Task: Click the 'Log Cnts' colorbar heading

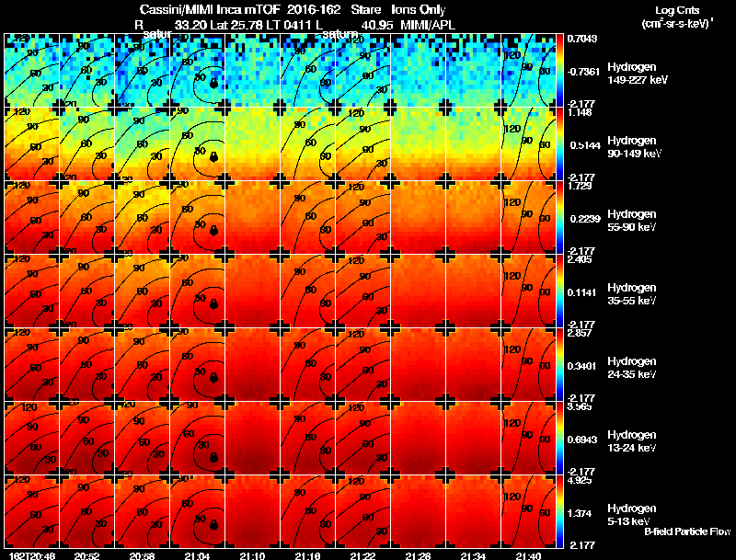Action: [x=677, y=10]
